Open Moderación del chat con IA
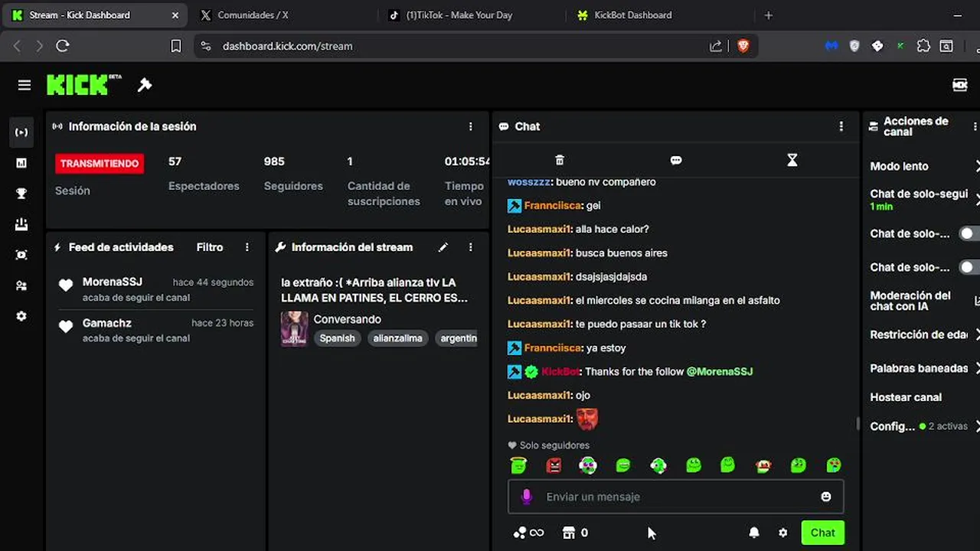This screenshot has width=980, height=551. pyautogui.click(x=925, y=301)
